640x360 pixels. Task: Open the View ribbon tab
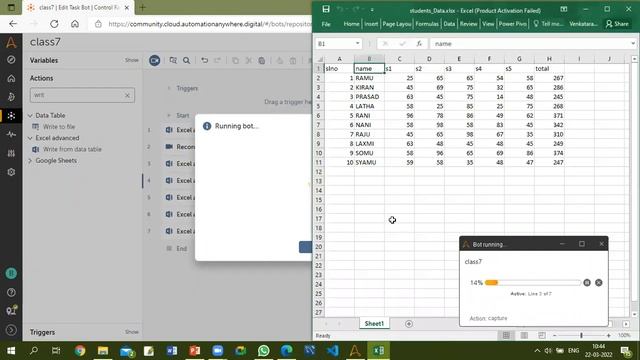[488, 24]
